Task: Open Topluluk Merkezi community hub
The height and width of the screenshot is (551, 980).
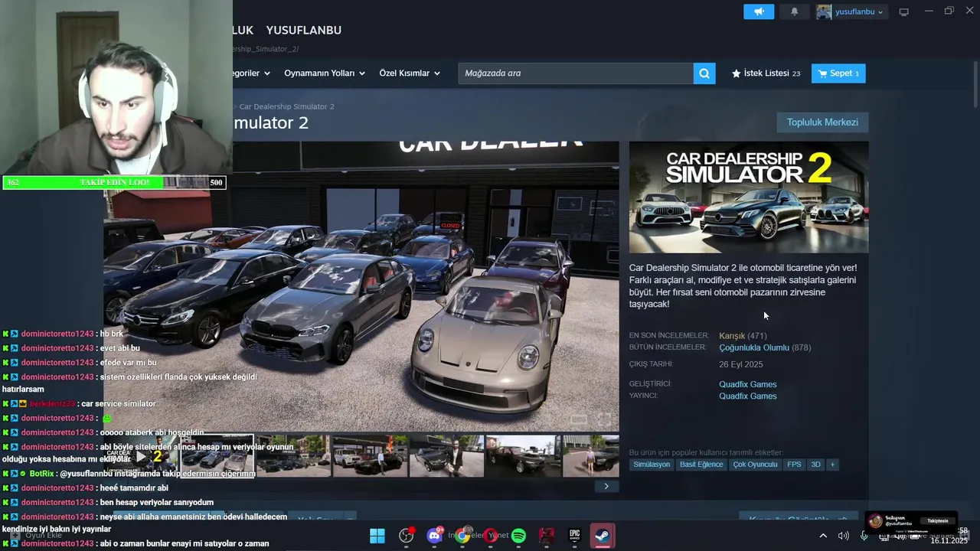Action: tap(822, 122)
